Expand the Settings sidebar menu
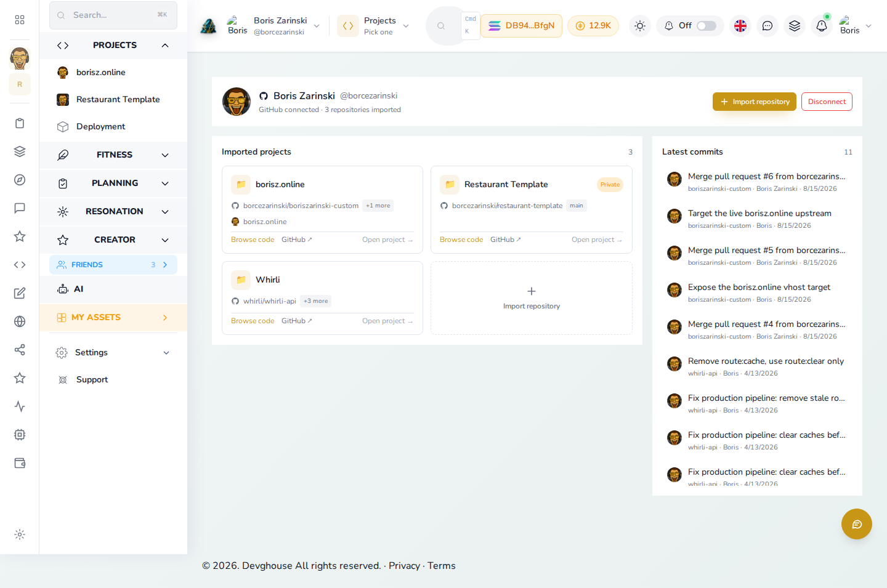 [113, 352]
